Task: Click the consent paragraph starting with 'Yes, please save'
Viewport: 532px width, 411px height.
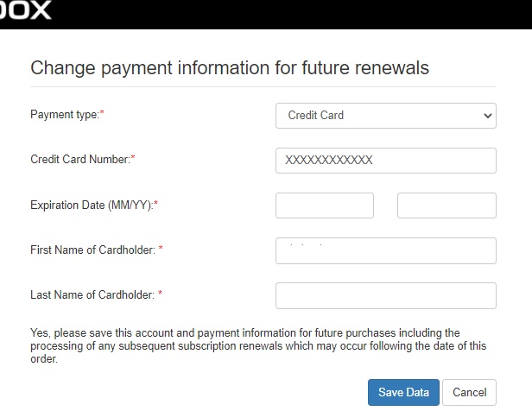Action: [x=258, y=345]
